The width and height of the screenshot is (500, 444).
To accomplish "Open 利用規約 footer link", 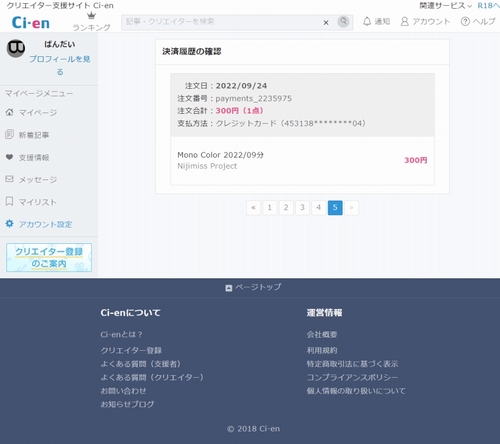I will pyautogui.click(x=322, y=350).
